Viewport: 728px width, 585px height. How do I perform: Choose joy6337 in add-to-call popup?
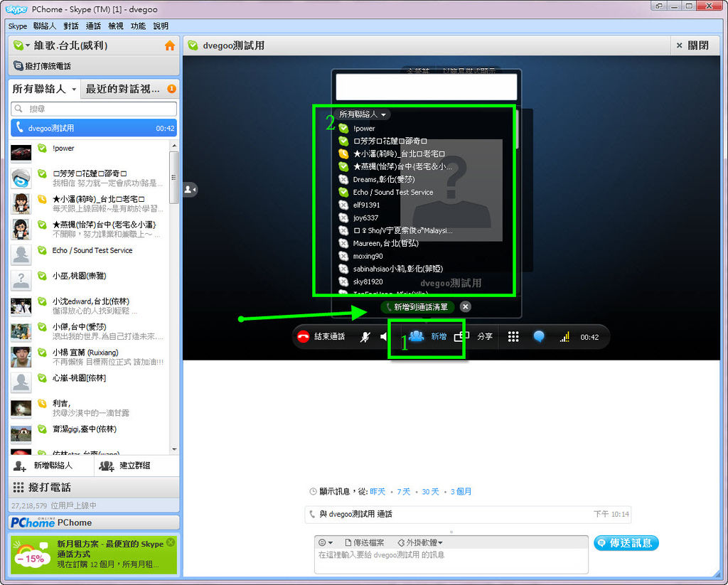pos(365,218)
